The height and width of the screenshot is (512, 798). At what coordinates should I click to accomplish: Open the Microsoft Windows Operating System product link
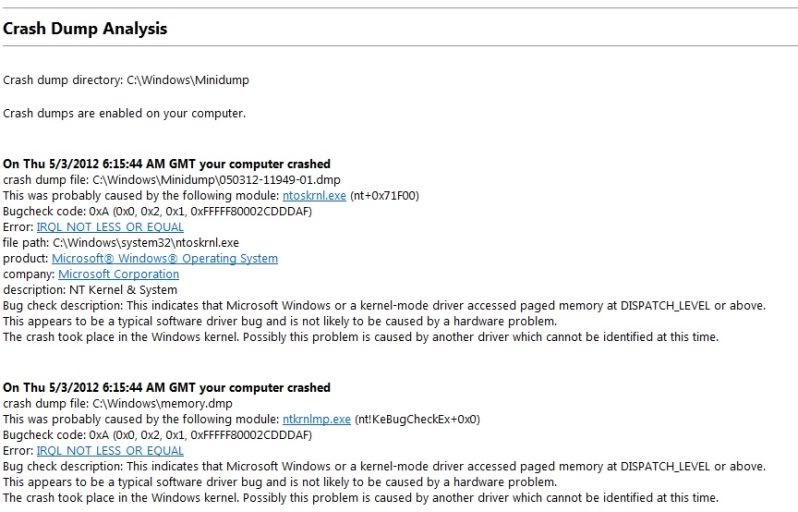point(165,259)
